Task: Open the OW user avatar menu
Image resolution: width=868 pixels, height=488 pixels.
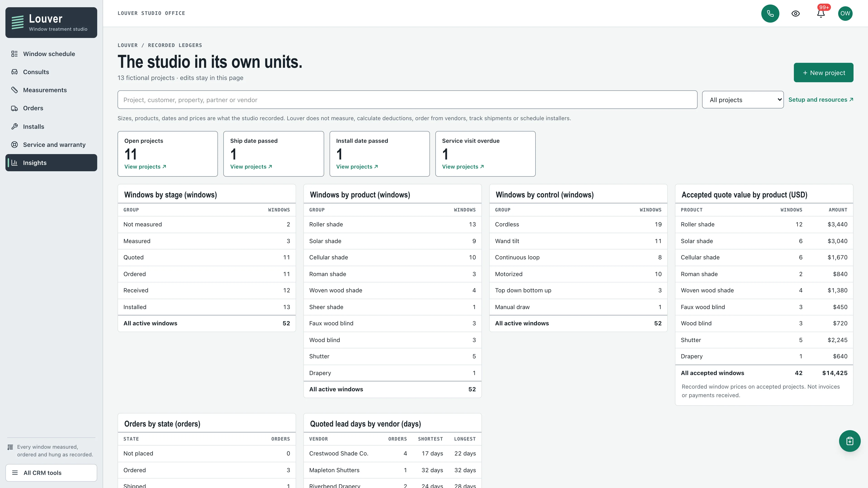Action: pos(845,14)
